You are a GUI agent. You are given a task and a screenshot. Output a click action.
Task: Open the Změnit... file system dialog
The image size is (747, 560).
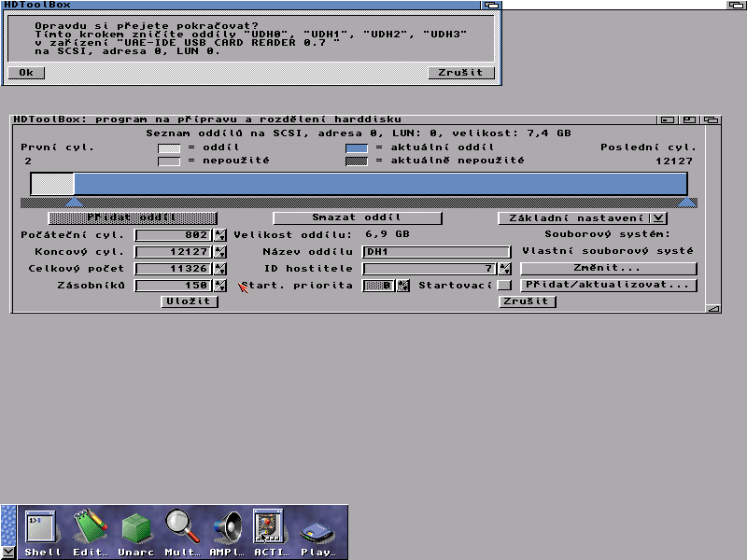(609, 268)
